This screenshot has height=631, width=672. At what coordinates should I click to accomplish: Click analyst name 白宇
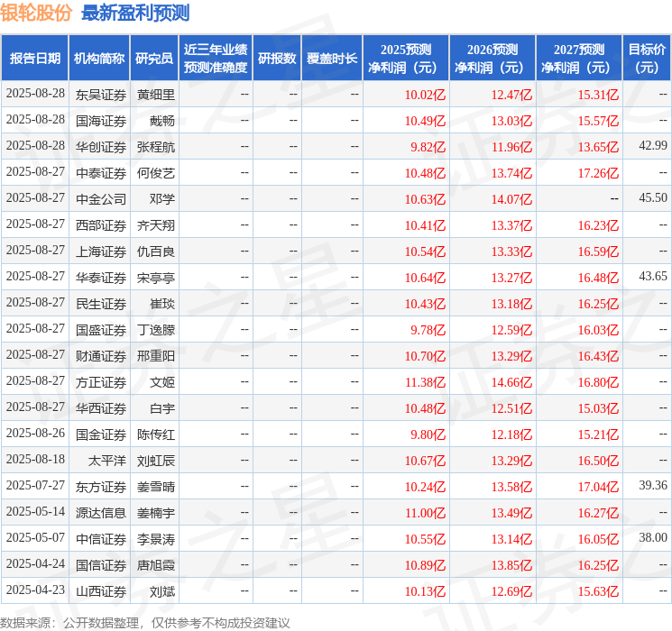click(x=162, y=408)
